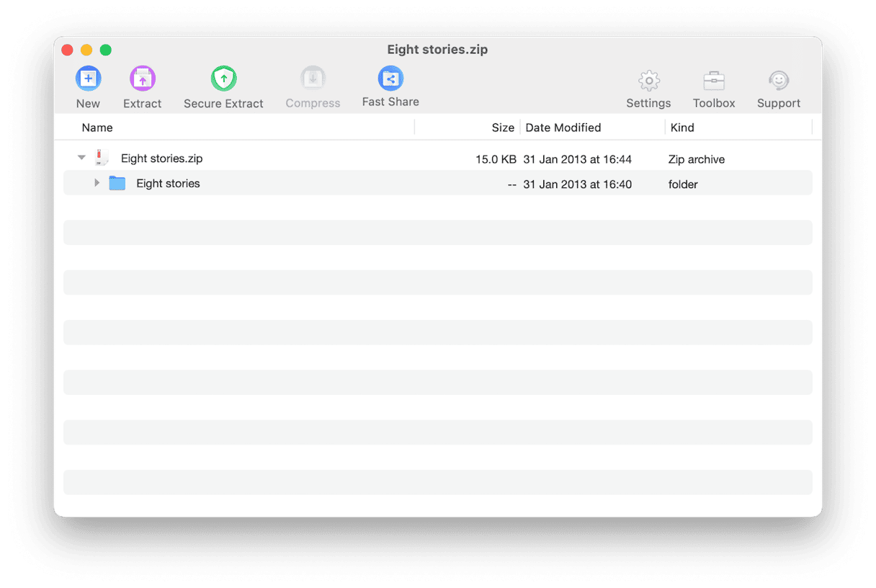Open Settings gear in the toolbar
Screen dimensions: 876x588
tap(649, 81)
